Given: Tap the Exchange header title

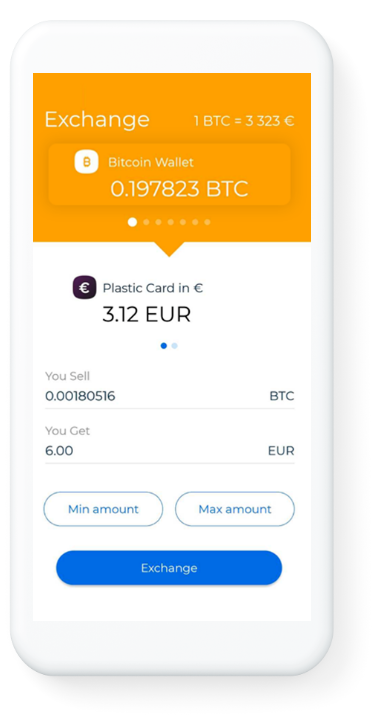Looking at the screenshot, I should [97, 120].
